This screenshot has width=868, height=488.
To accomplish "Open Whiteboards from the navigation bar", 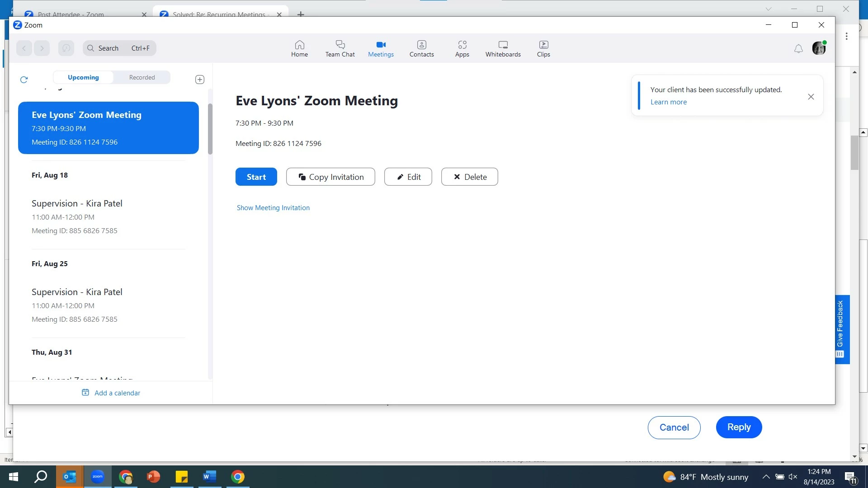I will tap(503, 48).
